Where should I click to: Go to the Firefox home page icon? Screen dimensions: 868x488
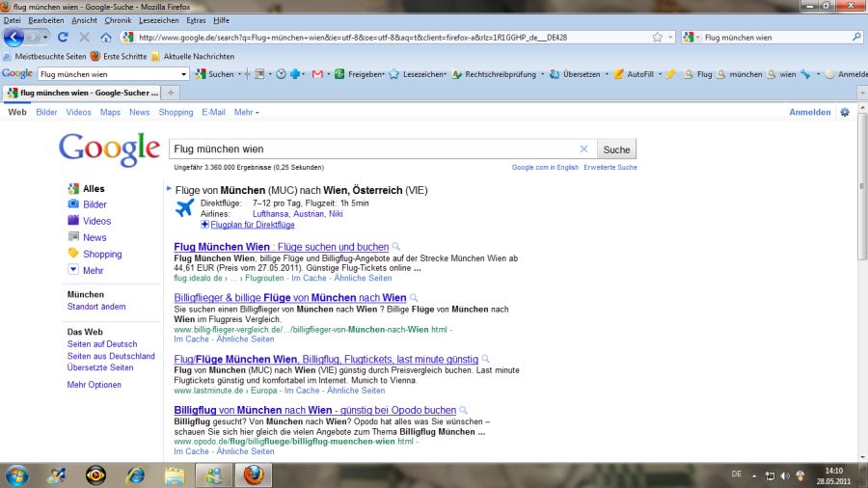pos(105,38)
